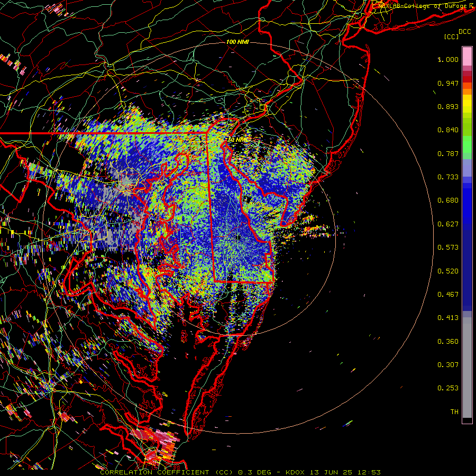476x476 pixels.
Task: Click the DCC label above the color scale
Action: 464,32
